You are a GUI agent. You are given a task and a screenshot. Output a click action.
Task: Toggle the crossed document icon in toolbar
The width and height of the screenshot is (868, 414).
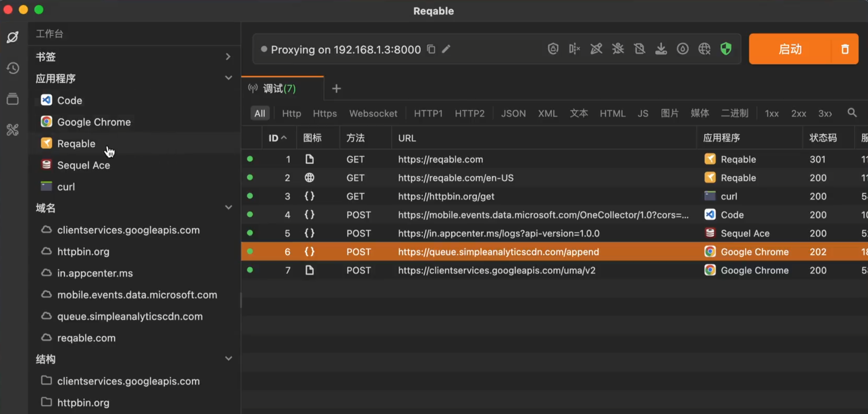pyautogui.click(x=640, y=49)
